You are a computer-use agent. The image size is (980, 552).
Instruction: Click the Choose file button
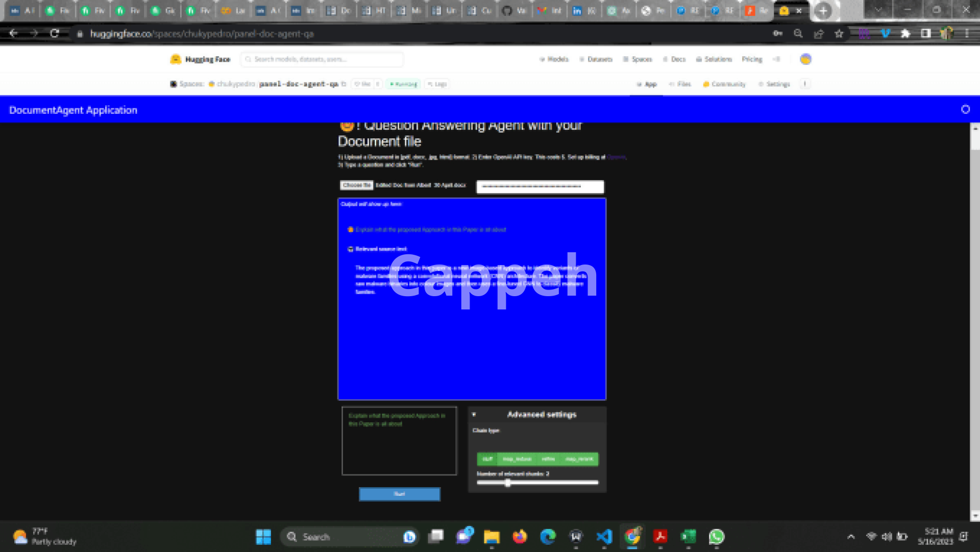coord(357,185)
